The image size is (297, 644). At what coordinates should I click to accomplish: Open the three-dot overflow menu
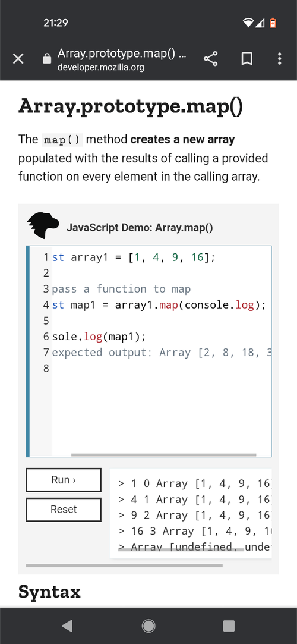point(279,59)
